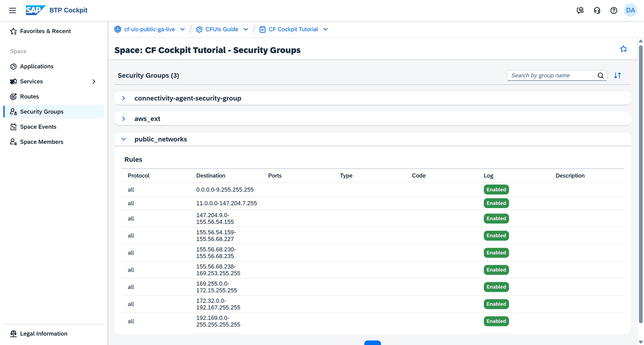Click Ports column header

point(275,176)
